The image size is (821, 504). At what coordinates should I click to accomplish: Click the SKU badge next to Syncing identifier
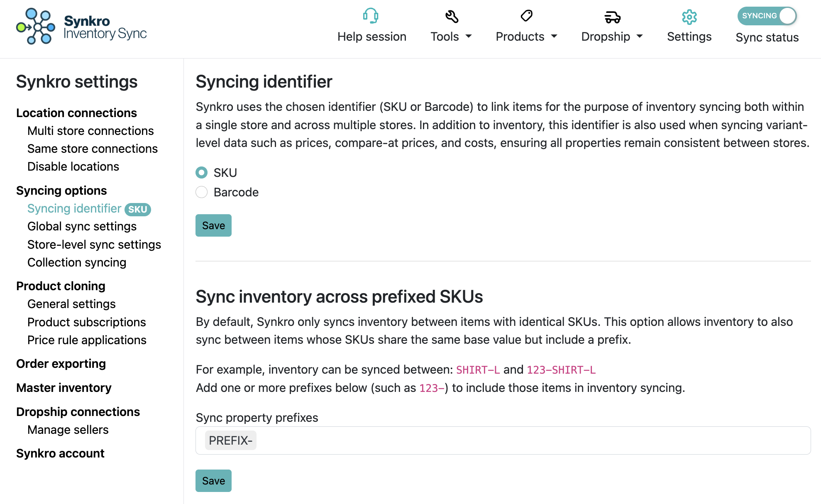[x=138, y=210]
